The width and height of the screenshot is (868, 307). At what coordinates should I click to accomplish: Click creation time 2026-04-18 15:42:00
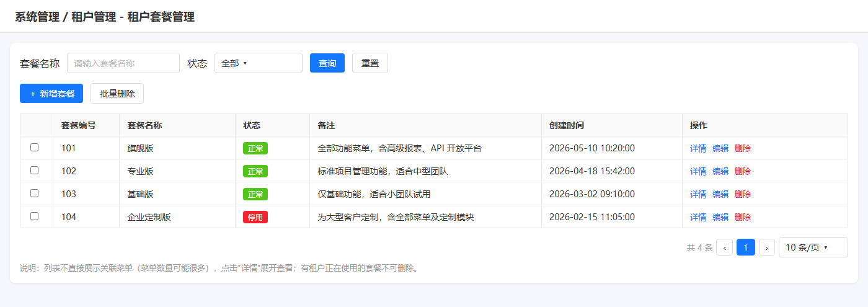592,171
